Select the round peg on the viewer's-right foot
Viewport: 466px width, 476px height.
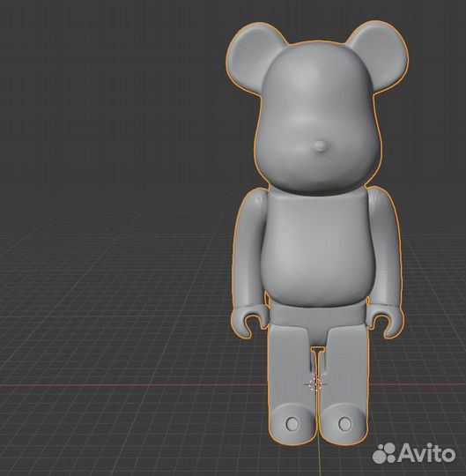(x=345, y=423)
